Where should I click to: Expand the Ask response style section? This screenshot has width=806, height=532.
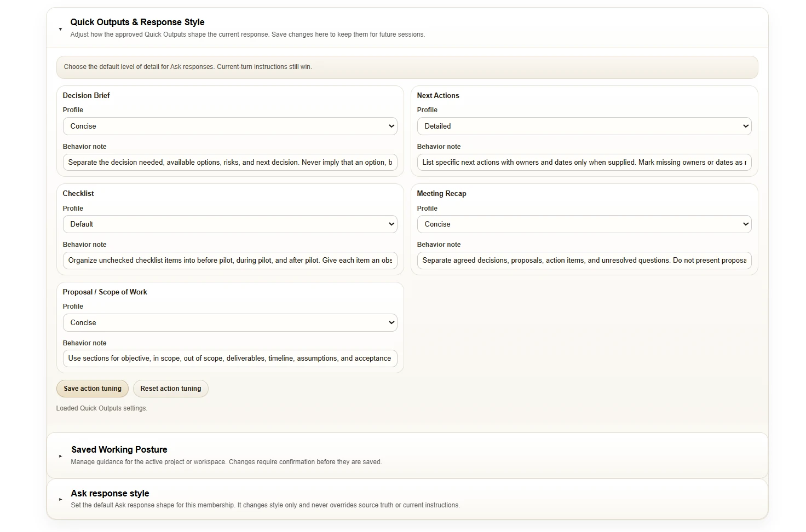(60, 499)
